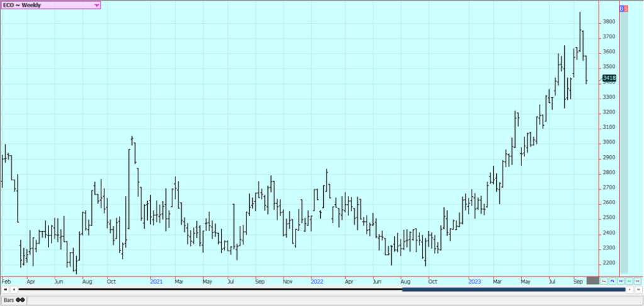Click the 2021 year label on time axis
This screenshot has width=644, height=306.
point(157,281)
